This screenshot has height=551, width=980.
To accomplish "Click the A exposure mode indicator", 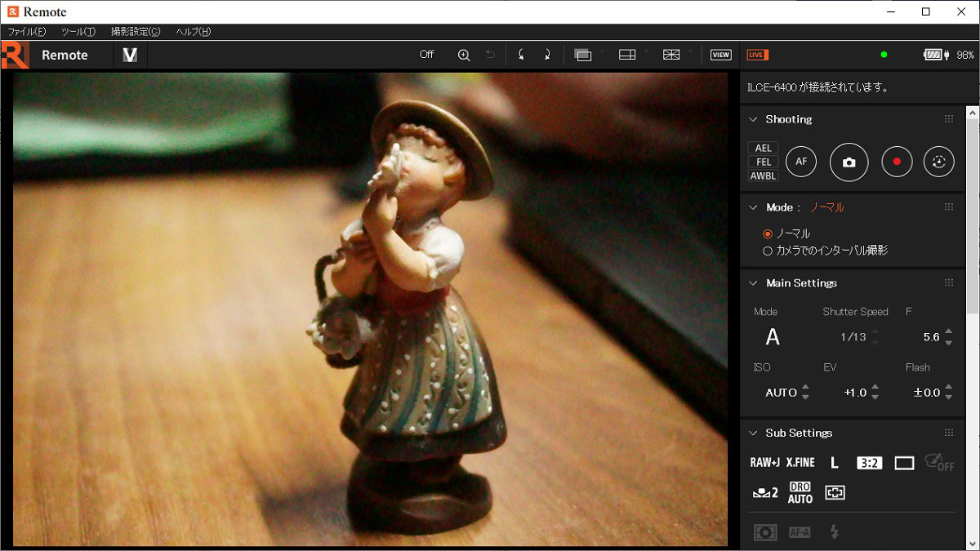I will click(x=773, y=337).
